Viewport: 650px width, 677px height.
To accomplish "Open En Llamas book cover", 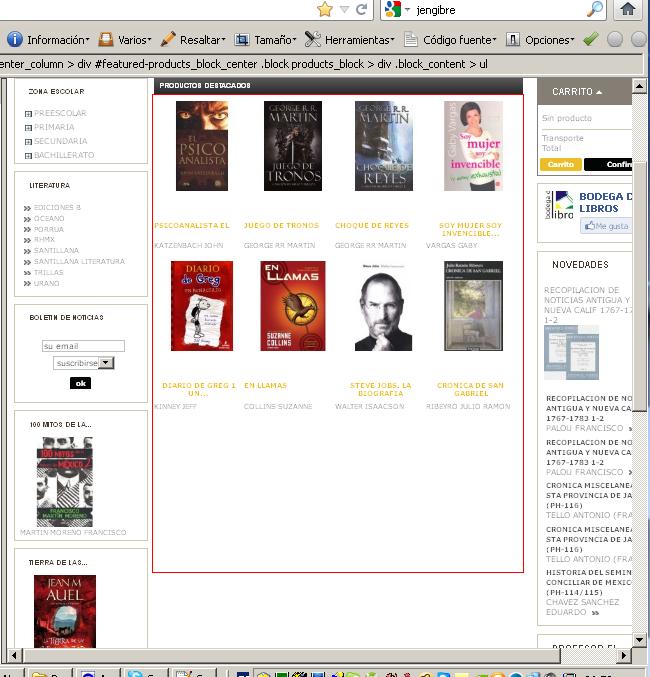I will (x=293, y=306).
